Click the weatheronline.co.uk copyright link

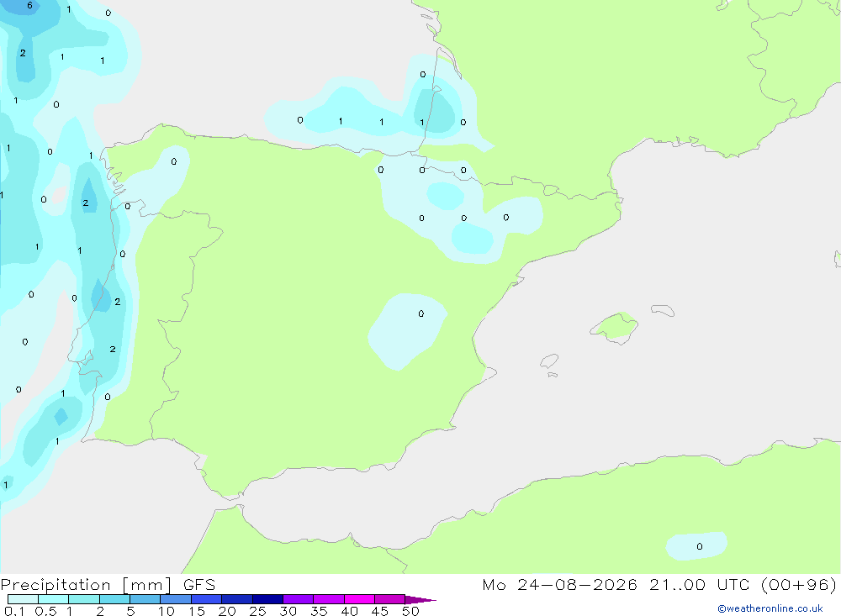click(x=770, y=608)
